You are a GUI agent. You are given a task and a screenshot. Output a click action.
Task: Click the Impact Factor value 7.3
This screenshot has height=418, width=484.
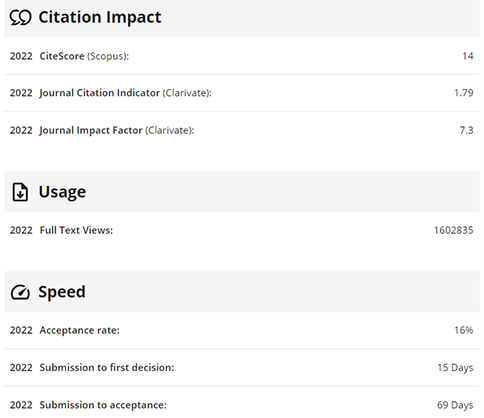(467, 130)
